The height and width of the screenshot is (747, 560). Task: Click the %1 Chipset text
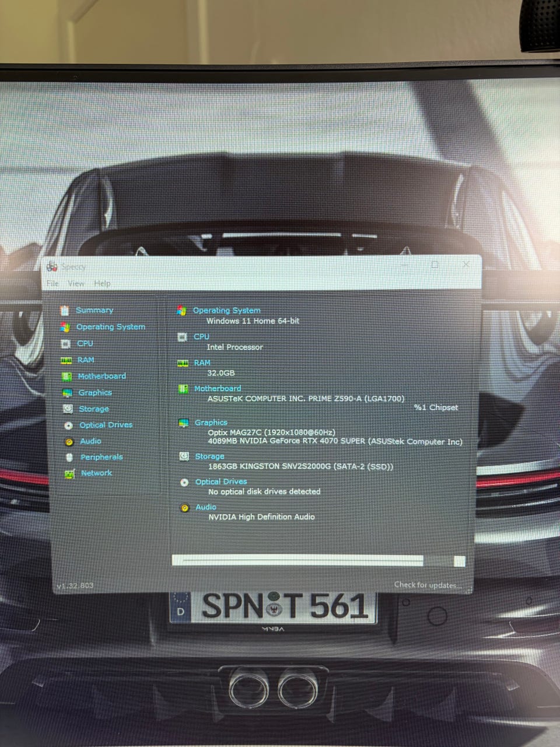436,407
